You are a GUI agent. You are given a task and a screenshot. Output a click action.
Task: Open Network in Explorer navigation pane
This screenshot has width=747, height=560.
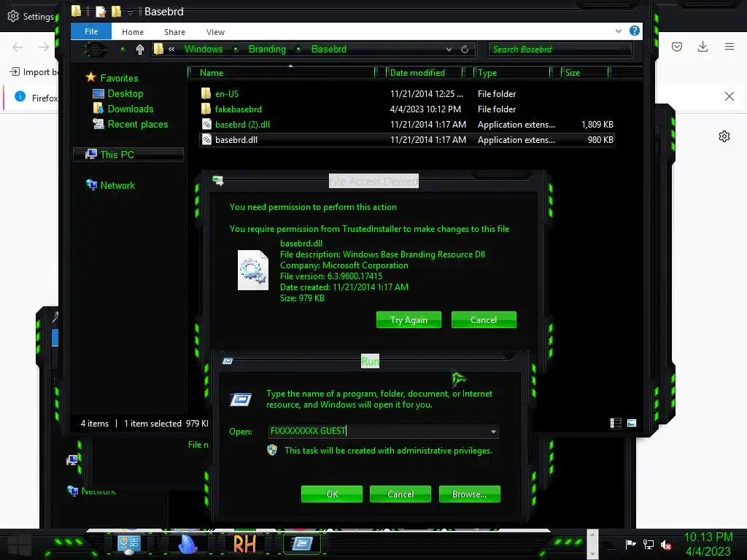117,185
